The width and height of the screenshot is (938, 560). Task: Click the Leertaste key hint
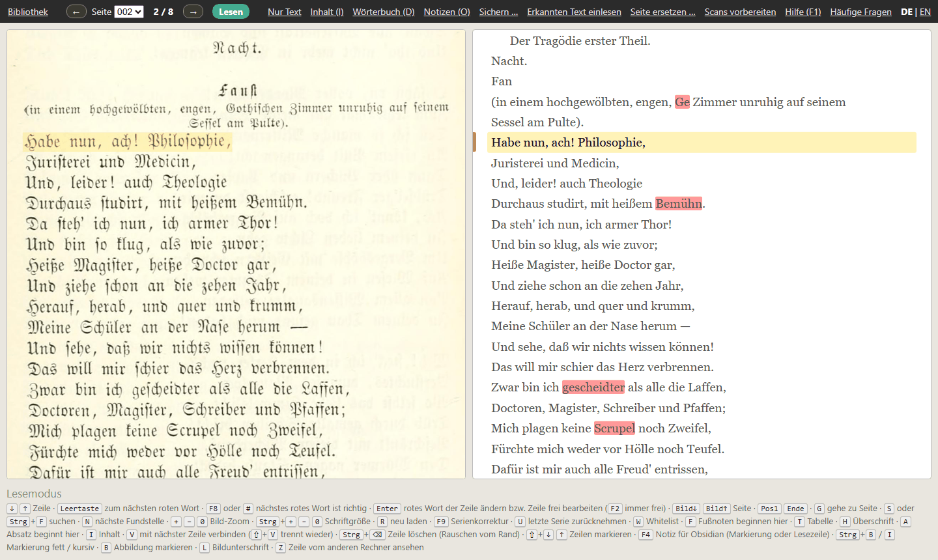[79, 509]
